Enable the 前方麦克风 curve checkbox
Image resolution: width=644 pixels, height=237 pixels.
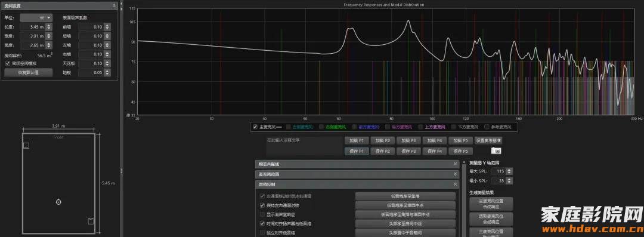pos(354,127)
